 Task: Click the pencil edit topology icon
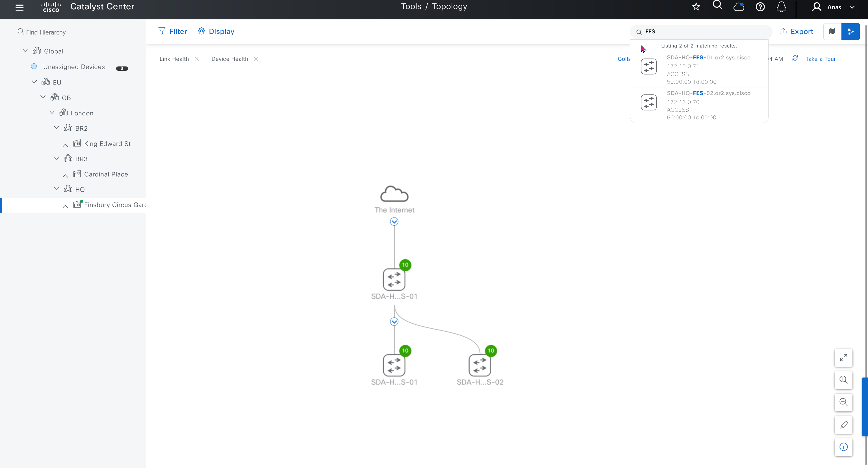point(843,425)
